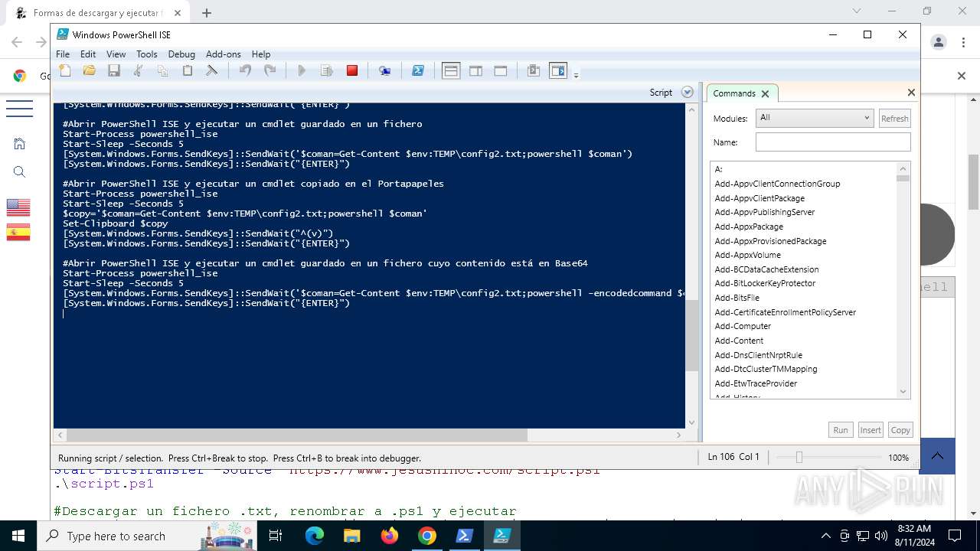Select Add-EtwTraceProvider command

click(x=756, y=383)
